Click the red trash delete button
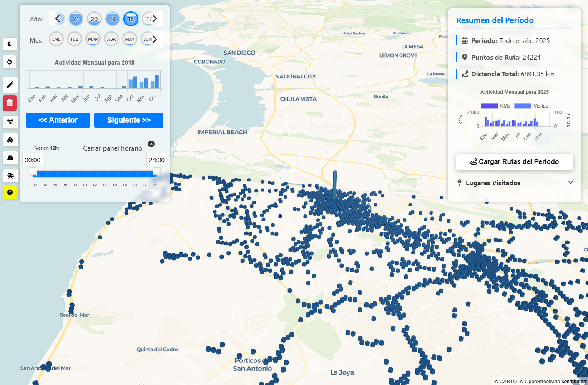The image size is (588, 385). point(10,103)
